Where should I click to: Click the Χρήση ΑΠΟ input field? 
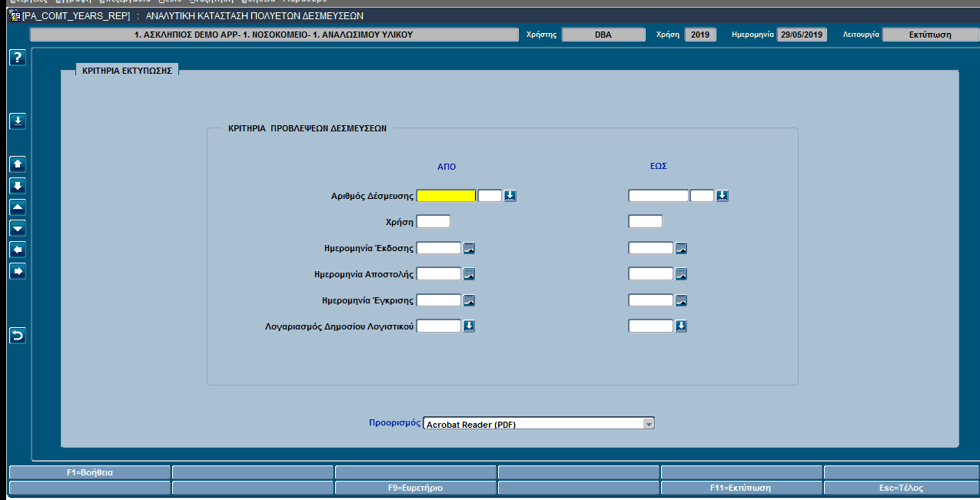(x=434, y=222)
